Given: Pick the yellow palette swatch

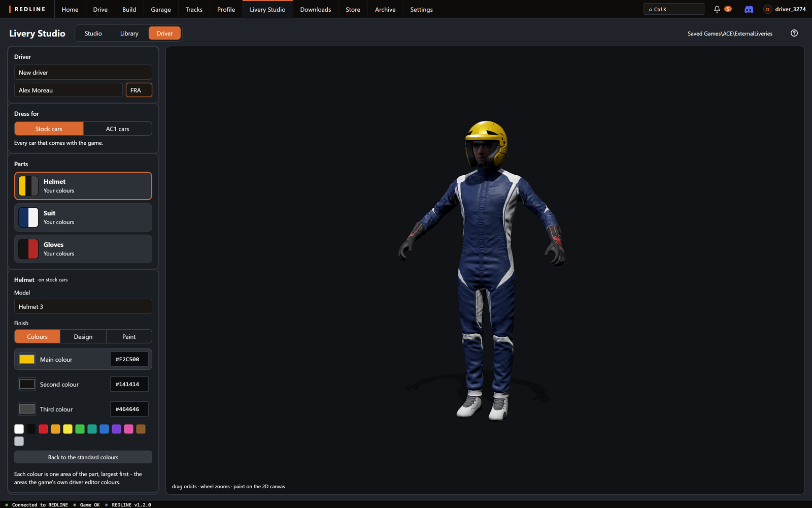Looking at the screenshot, I should click(68, 429).
